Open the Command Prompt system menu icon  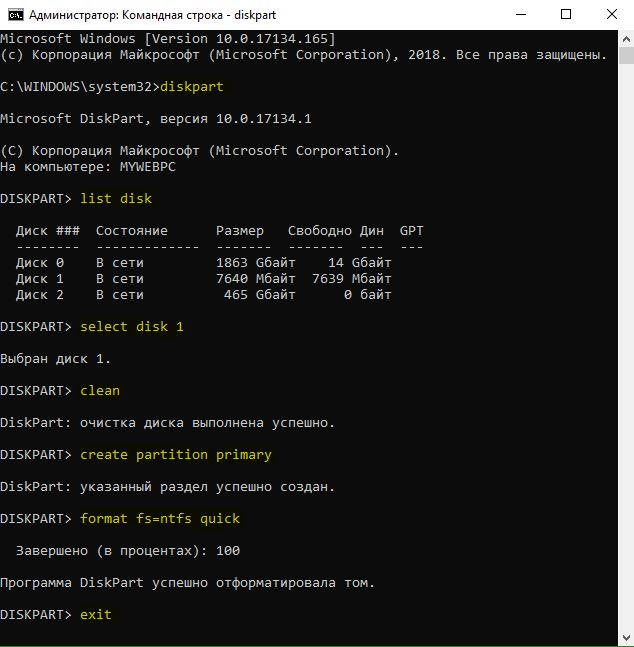pyautogui.click(x=16, y=15)
